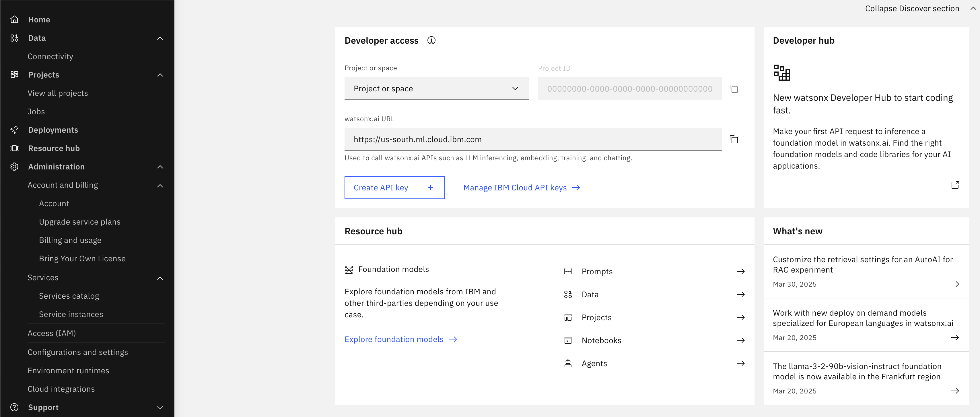Open View all projects

click(57, 93)
